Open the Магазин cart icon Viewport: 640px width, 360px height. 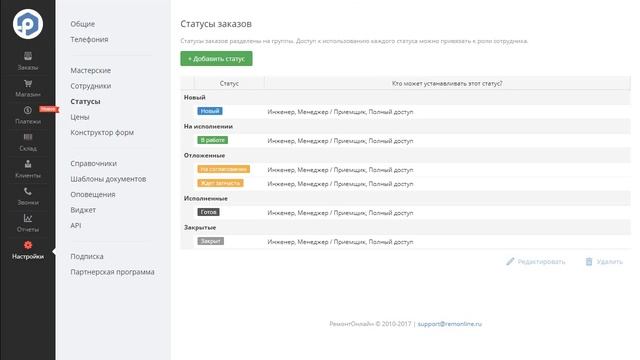tap(28, 84)
